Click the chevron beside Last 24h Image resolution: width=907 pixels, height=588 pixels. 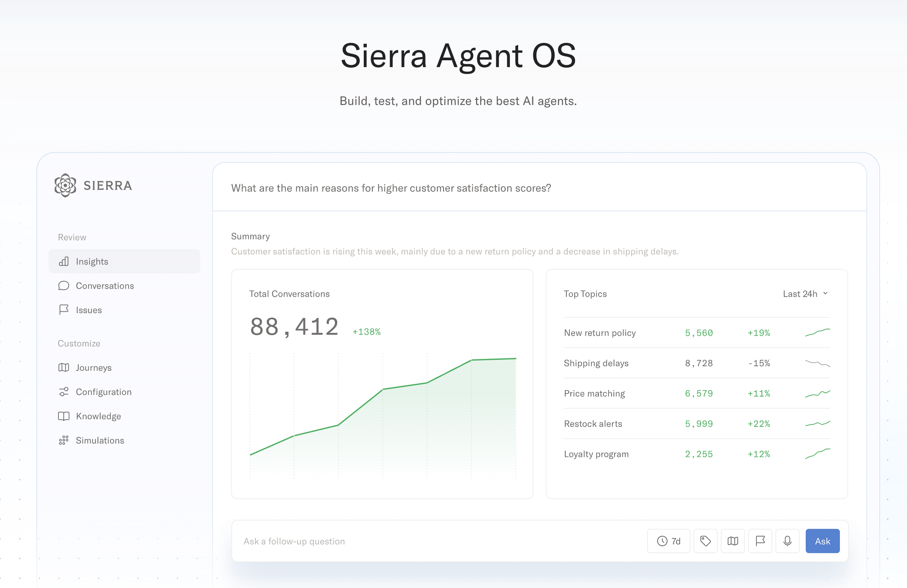point(825,293)
